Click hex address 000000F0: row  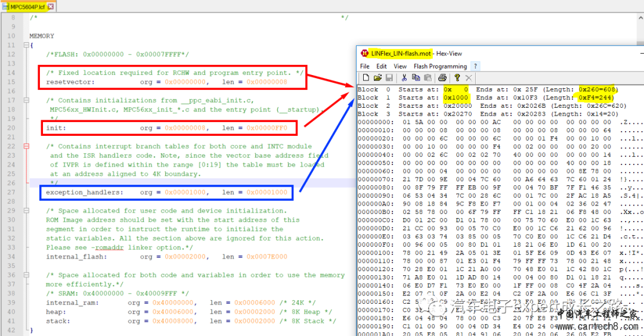pos(376,244)
